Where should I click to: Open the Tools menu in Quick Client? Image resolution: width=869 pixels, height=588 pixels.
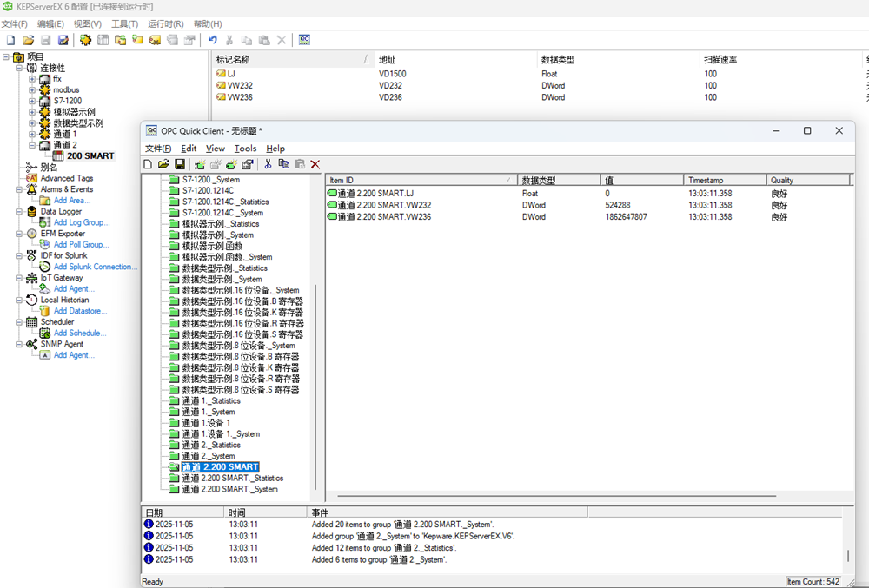pyautogui.click(x=245, y=149)
